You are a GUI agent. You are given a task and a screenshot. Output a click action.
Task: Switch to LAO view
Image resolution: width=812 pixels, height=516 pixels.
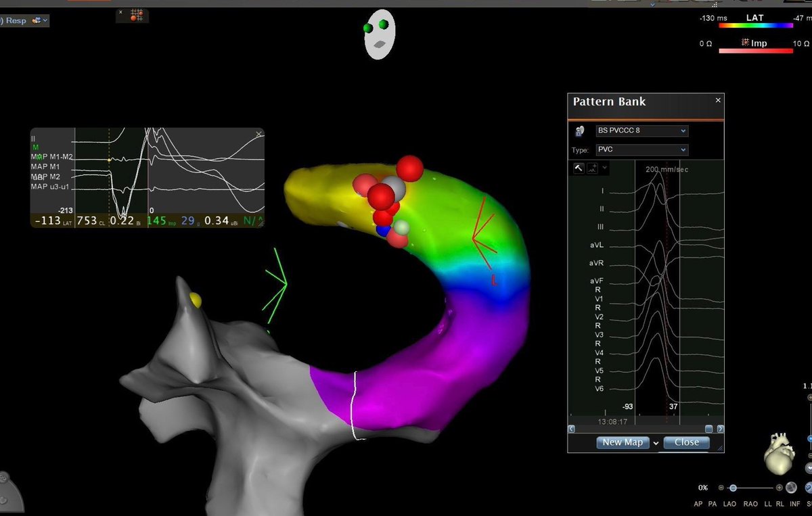click(x=730, y=504)
